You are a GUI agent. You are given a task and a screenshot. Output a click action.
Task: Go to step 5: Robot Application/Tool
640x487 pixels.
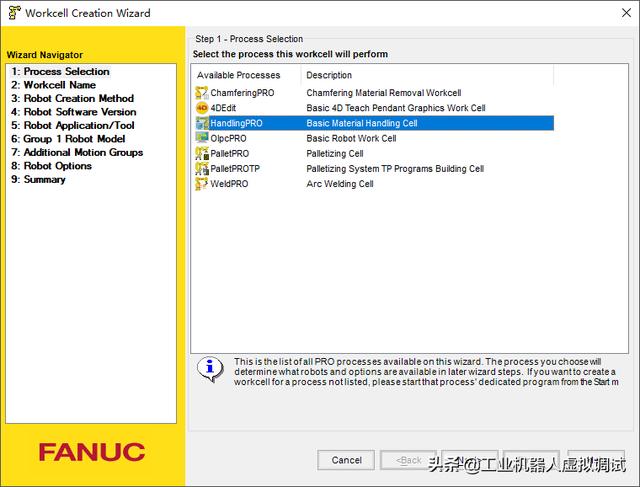tap(73, 125)
